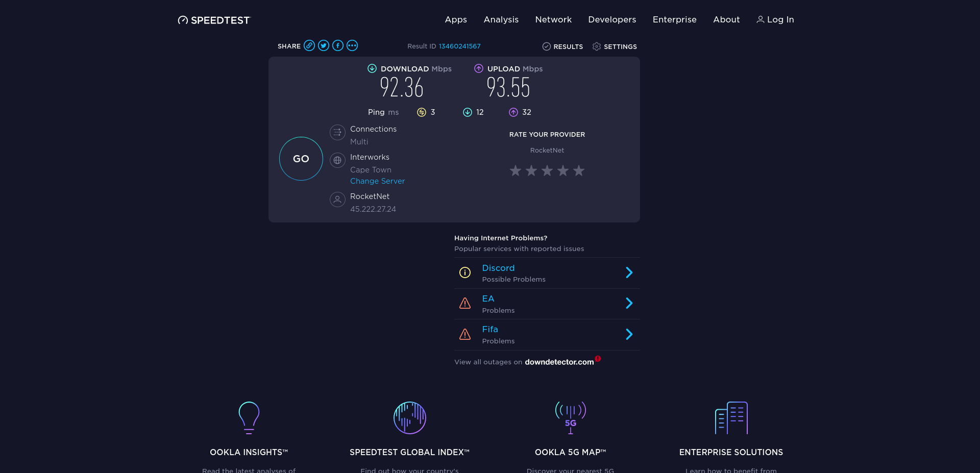The height and width of the screenshot is (473, 980).
Task: Click the Discord info warning icon
Action: pyautogui.click(x=465, y=272)
